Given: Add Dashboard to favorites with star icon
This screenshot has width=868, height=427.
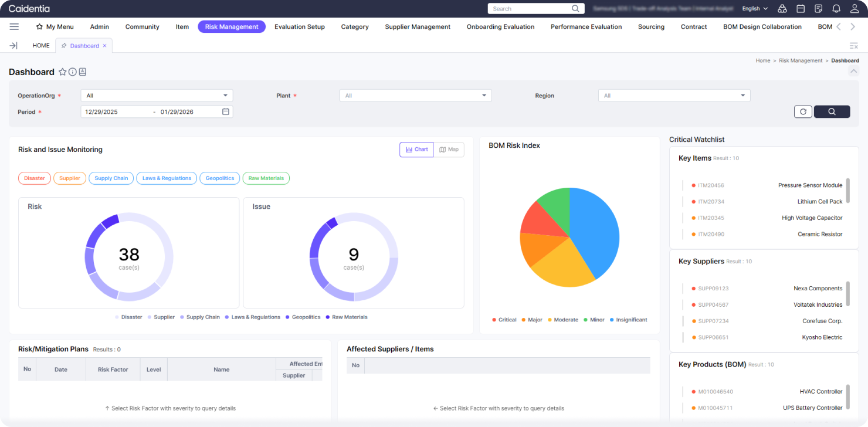Looking at the screenshot, I should pyautogui.click(x=63, y=72).
